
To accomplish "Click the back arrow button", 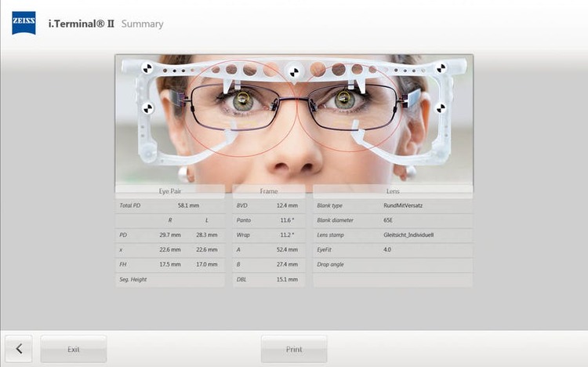I will coord(19,349).
